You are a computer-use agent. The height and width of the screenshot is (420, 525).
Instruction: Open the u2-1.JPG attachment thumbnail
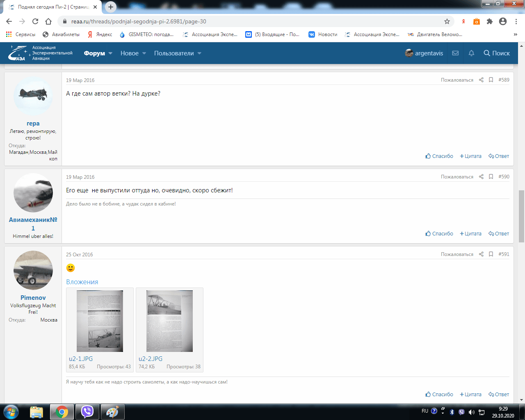(100, 321)
